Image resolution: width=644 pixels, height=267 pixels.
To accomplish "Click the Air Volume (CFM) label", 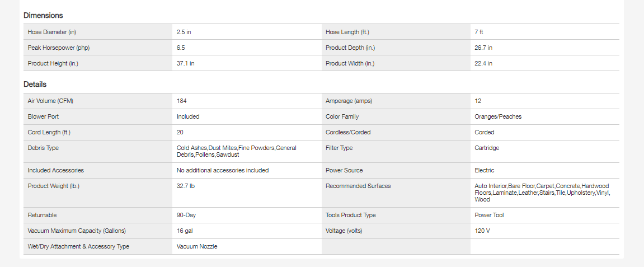I will click(x=50, y=101).
